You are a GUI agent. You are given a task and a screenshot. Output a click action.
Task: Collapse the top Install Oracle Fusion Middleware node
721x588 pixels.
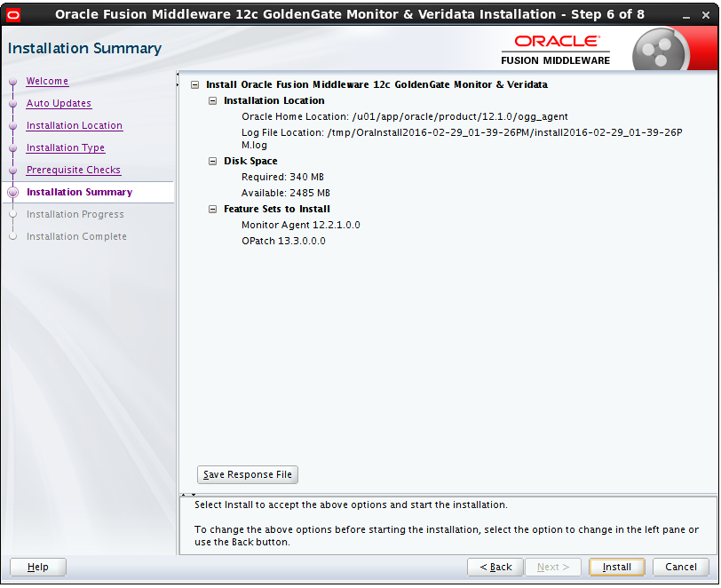click(195, 84)
